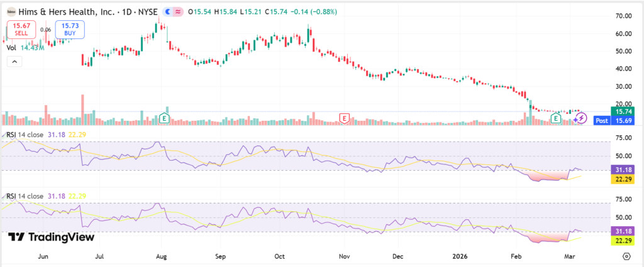
Task: Open the August earnings E marker
Action: point(164,118)
